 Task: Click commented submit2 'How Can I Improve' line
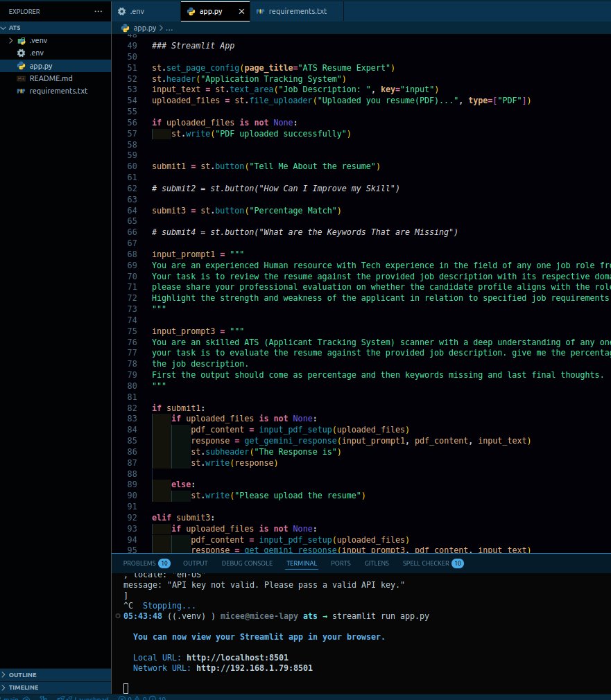[275, 189]
